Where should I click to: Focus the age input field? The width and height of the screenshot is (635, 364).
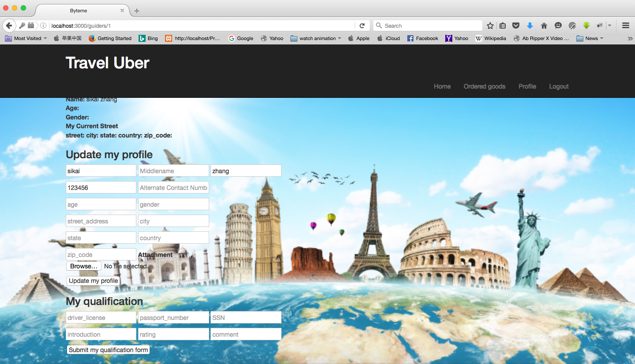click(x=101, y=204)
